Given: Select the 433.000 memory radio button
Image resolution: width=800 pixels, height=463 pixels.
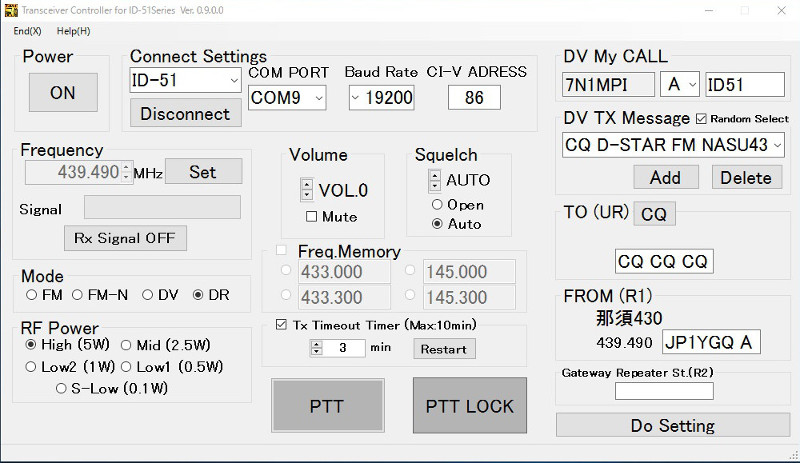Looking at the screenshot, I should click(x=286, y=270).
